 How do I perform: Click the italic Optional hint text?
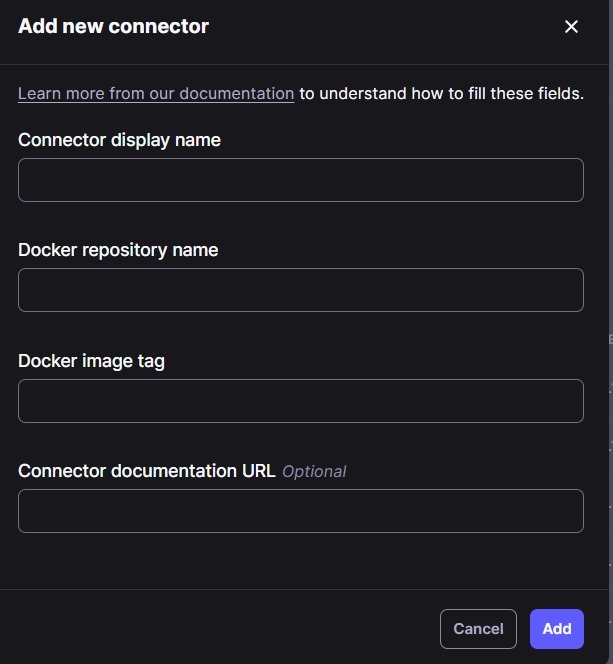tap(314, 472)
